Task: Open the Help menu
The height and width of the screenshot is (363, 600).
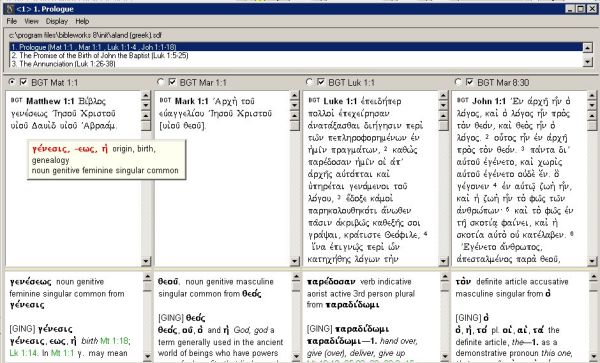Action: pyautogui.click(x=82, y=21)
